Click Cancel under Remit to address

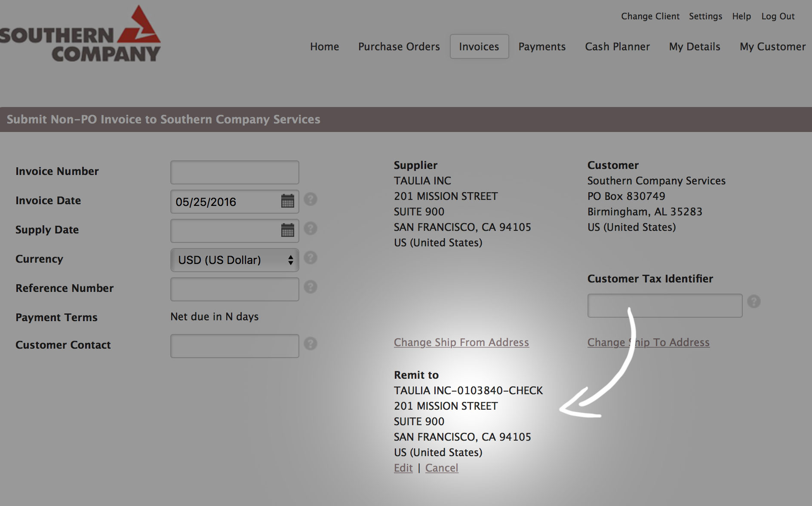pos(442,468)
